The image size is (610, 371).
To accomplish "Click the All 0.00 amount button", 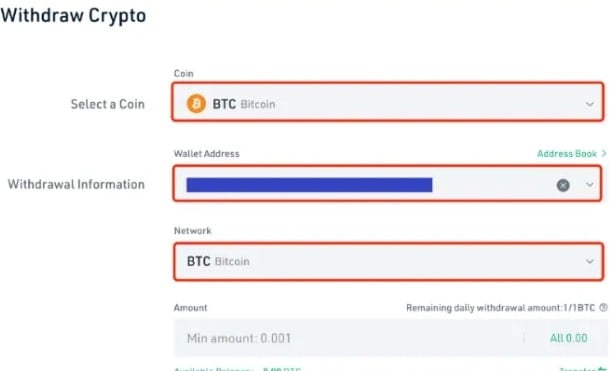I will coord(568,338).
